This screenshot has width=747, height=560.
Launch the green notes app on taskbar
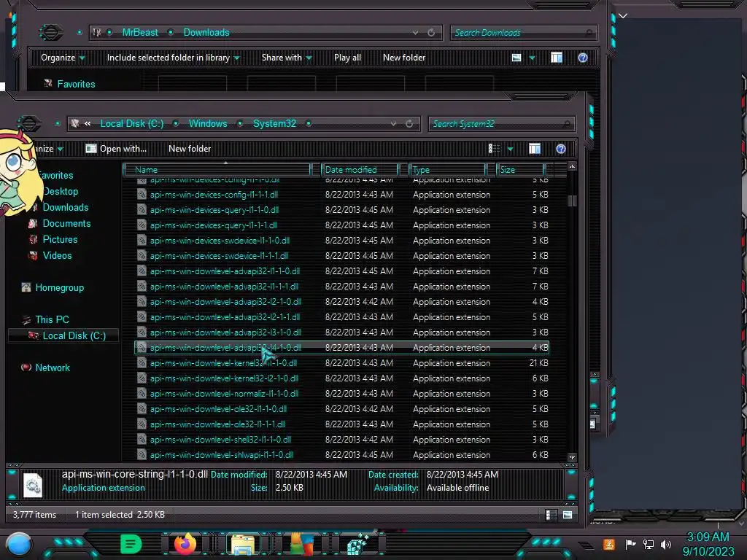click(131, 544)
